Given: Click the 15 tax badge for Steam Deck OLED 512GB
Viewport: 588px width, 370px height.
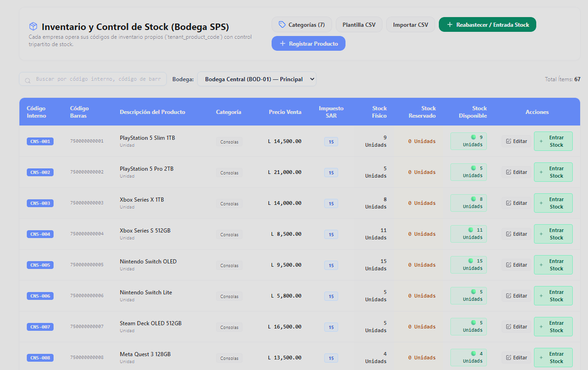Looking at the screenshot, I should 331,327.
